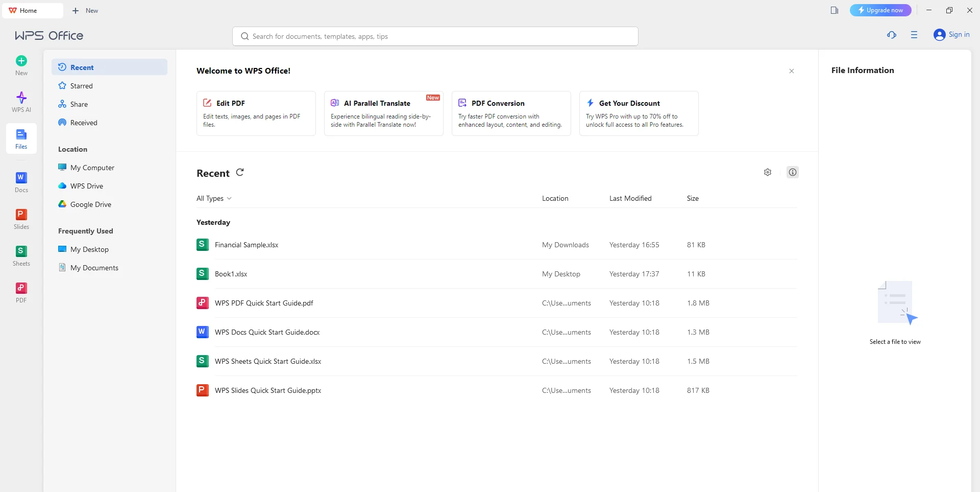Open Slides in the left sidebar

point(21,219)
